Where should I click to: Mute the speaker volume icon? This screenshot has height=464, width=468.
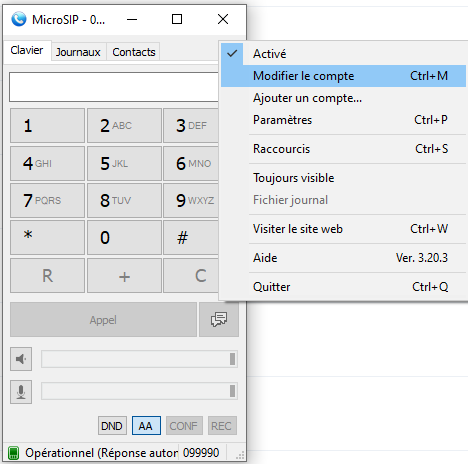tap(21, 359)
